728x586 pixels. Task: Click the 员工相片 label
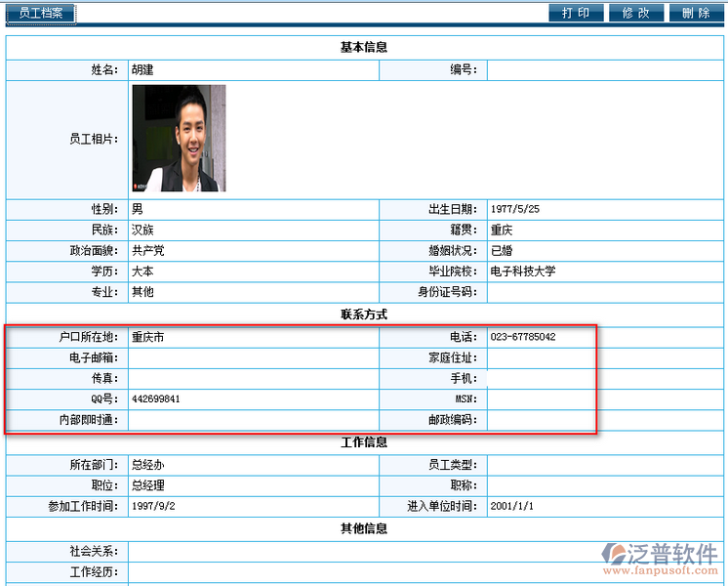point(94,139)
